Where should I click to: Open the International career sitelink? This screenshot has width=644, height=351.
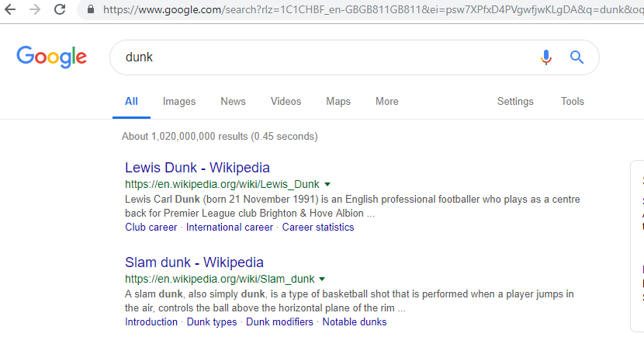(x=230, y=228)
